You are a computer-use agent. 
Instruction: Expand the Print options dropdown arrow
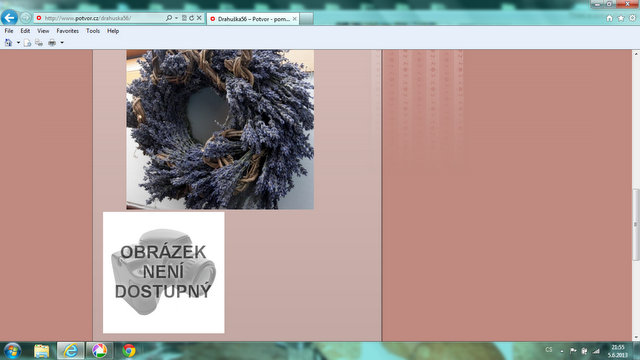[x=62, y=42]
